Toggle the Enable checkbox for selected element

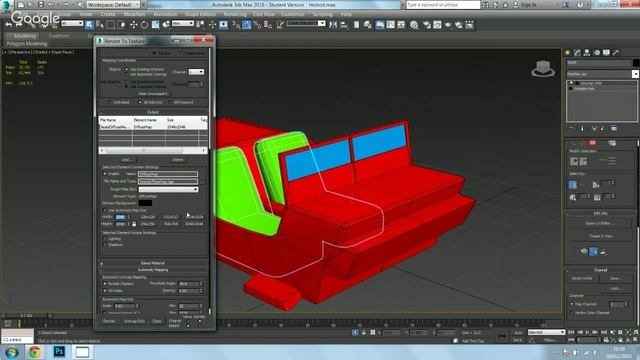(x=105, y=173)
